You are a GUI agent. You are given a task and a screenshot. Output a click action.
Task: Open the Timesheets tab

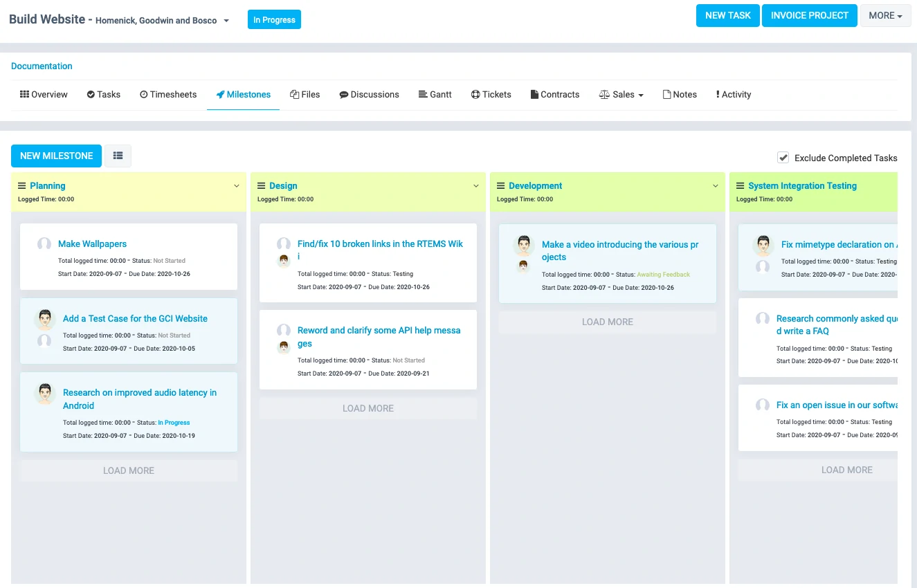(x=168, y=94)
